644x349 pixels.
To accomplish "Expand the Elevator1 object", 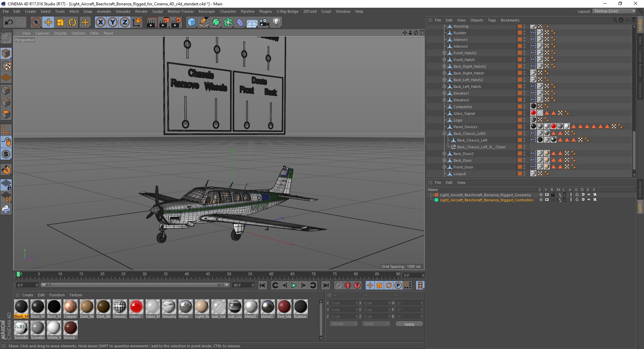I will 444,93.
